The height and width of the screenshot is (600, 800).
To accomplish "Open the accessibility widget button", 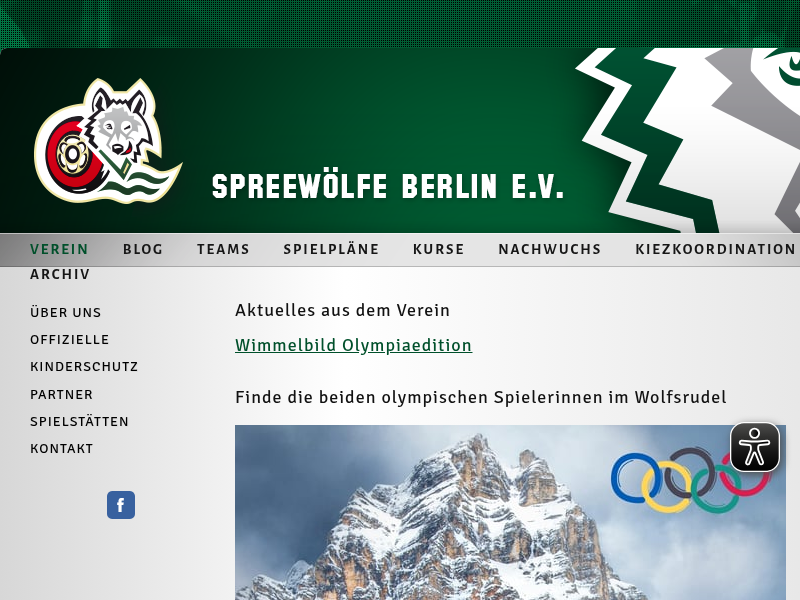I will pos(755,447).
